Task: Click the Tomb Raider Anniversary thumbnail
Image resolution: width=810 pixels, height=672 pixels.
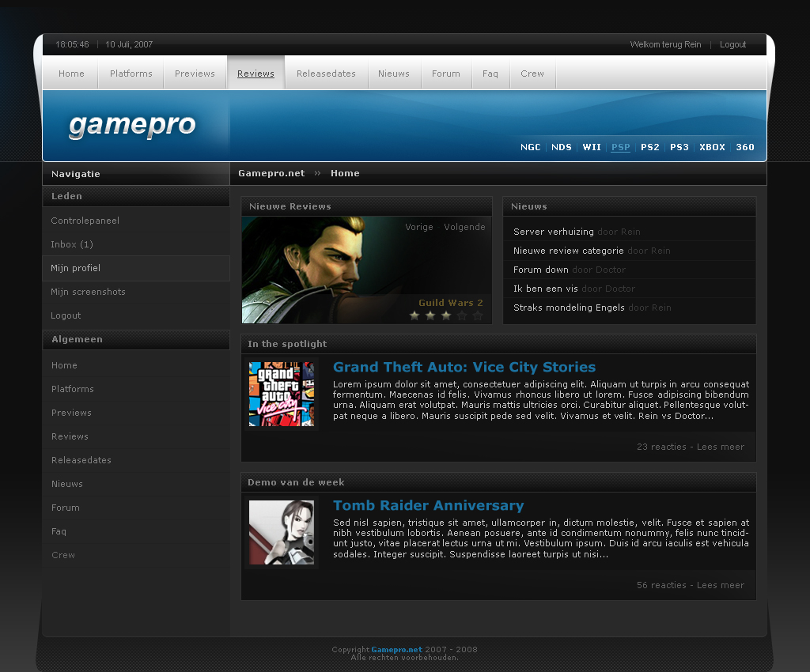Action: [x=282, y=532]
